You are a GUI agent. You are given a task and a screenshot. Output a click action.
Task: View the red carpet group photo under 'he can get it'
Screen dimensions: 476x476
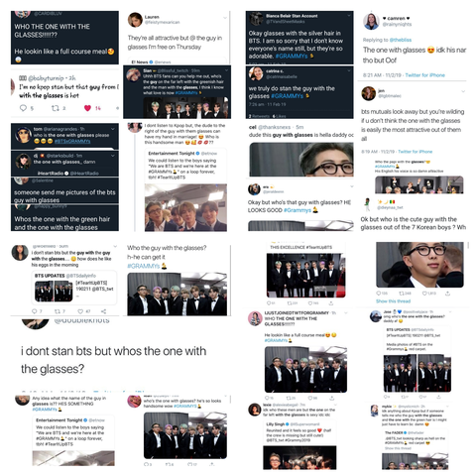pos(178,294)
